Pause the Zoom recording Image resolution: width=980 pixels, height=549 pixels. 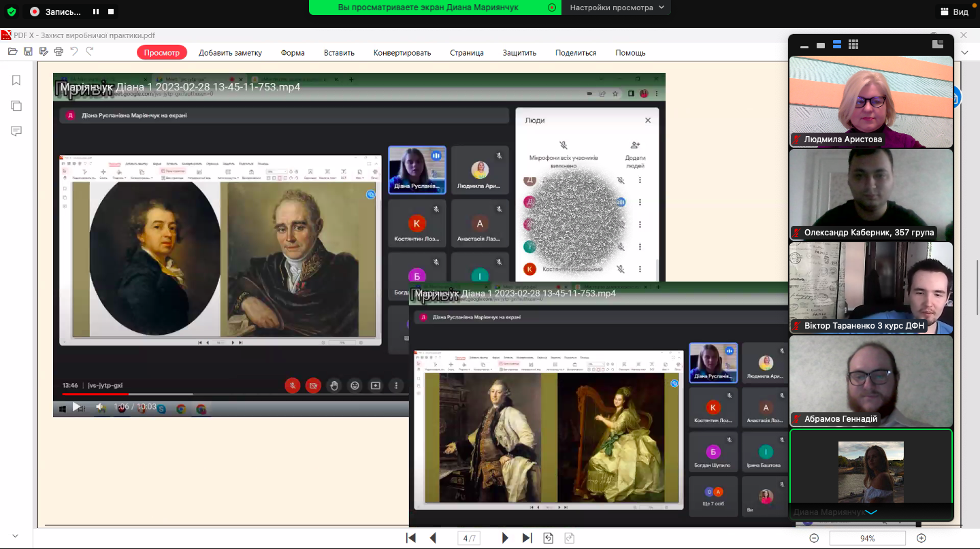96,12
